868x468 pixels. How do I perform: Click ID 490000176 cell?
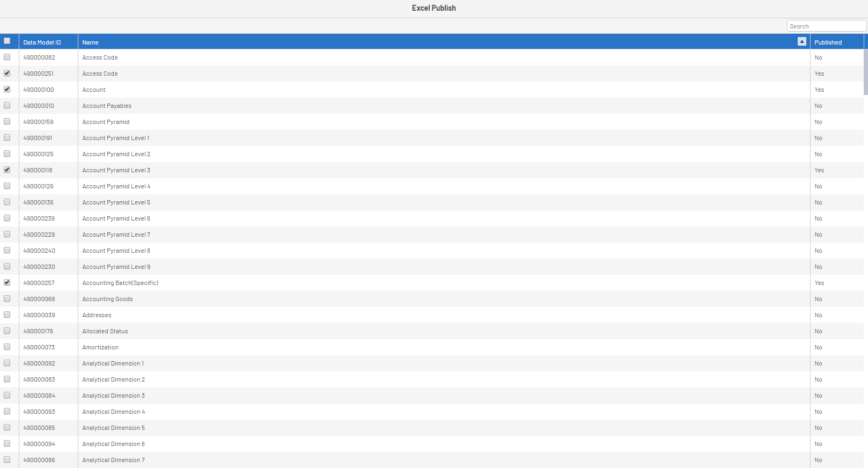tap(38, 331)
